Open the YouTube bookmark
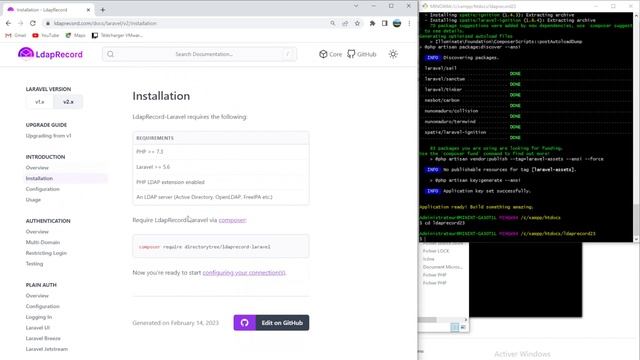 click(45, 36)
